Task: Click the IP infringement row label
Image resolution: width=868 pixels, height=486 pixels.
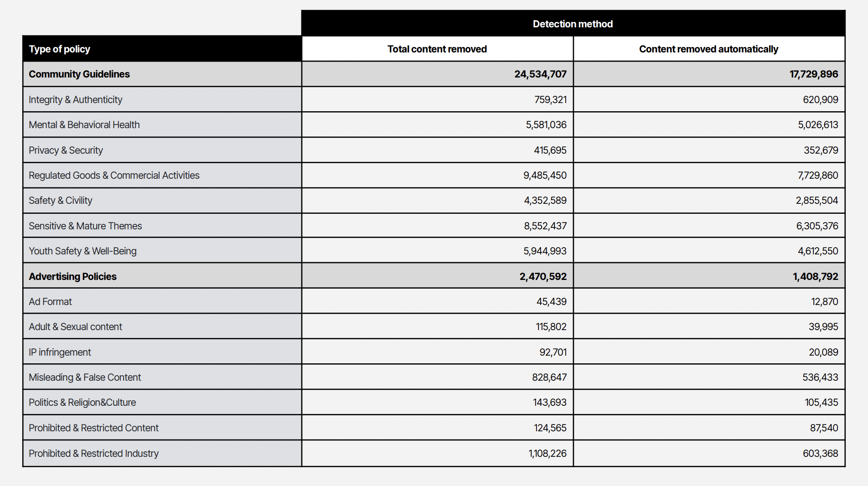Action: [x=60, y=352]
